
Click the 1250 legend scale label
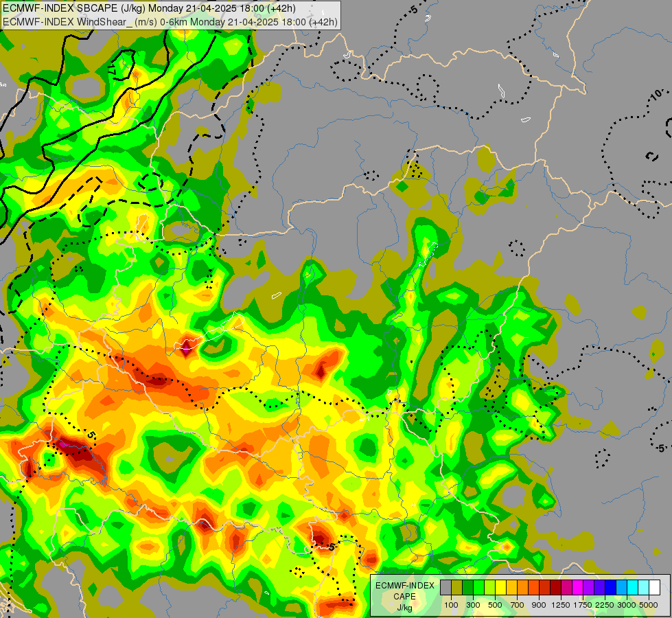tap(561, 605)
